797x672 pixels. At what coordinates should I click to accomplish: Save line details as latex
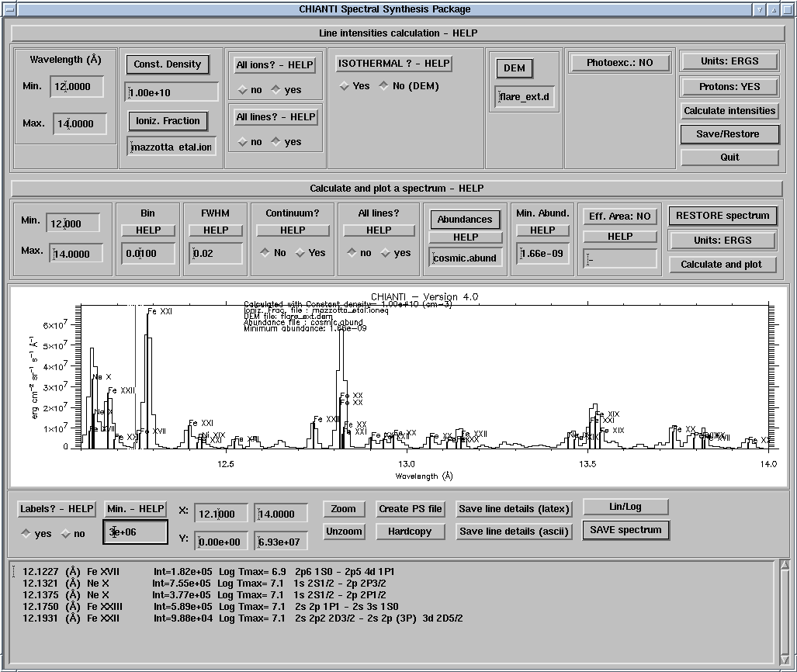click(515, 509)
